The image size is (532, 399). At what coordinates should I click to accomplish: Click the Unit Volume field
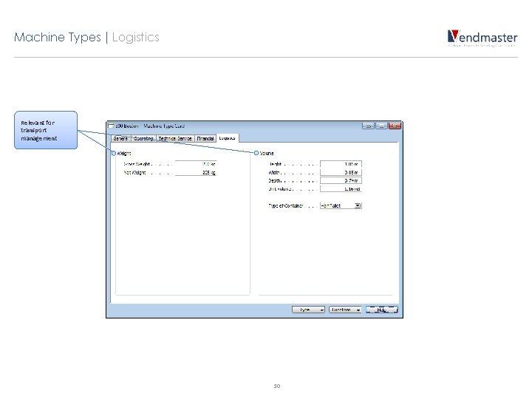click(x=341, y=188)
